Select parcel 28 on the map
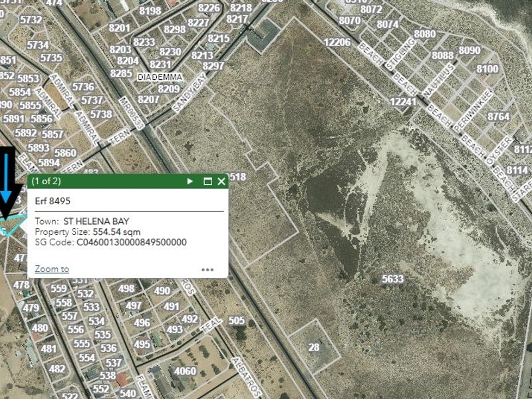 coord(314,346)
